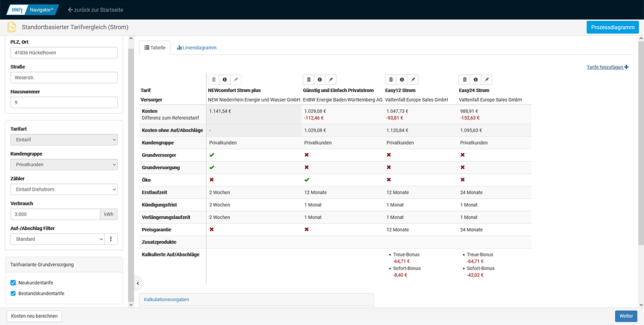Delete the NEWcomfort Strom plus tariff column

tap(214, 80)
